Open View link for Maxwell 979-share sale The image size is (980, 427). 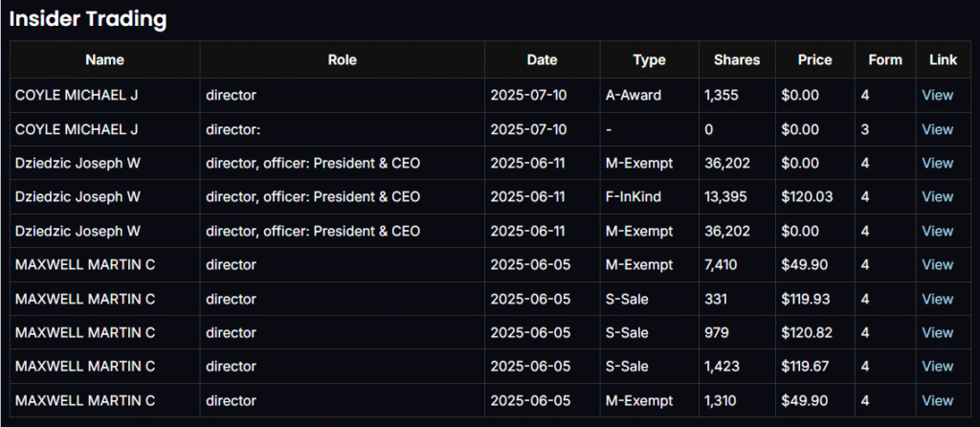(937, 332)
